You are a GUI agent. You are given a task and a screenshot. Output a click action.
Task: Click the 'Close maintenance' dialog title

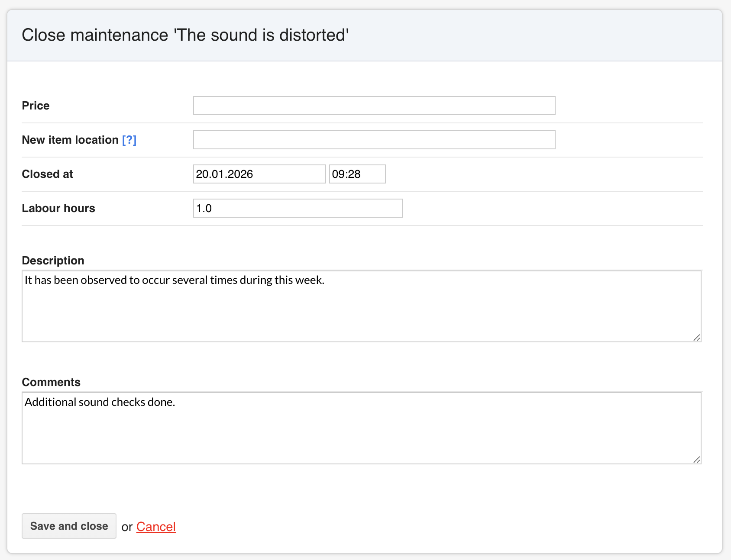(x=185, y=35)
